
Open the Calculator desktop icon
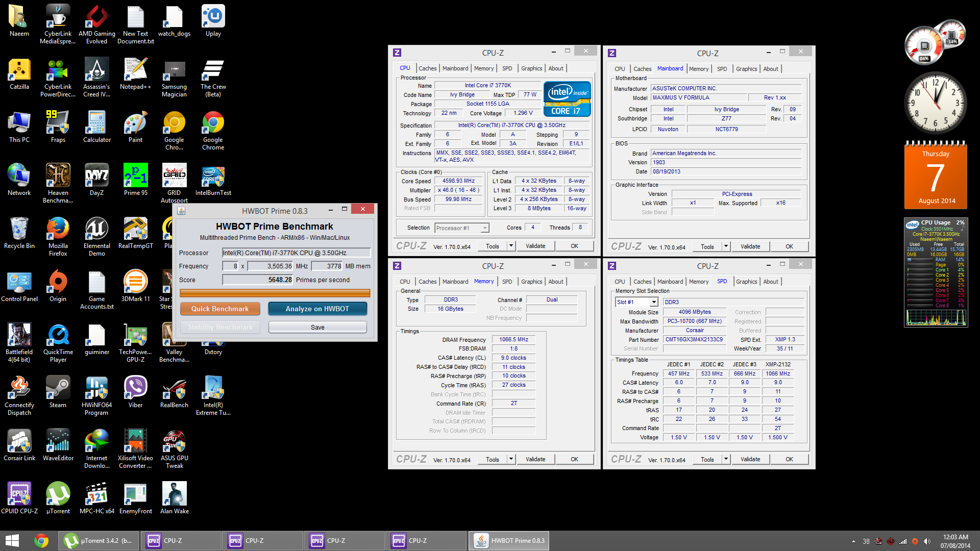coord(96,127)
